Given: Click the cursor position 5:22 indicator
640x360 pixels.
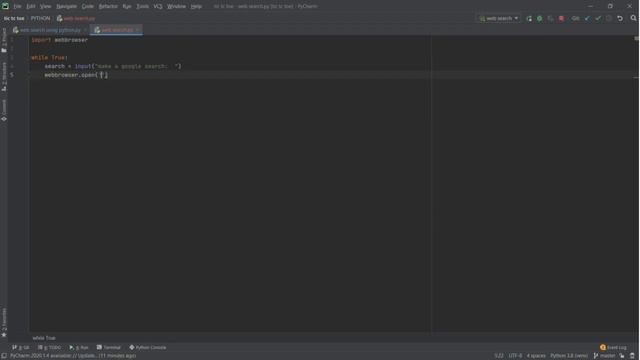Looking at the screenshot, I should 499,356.
